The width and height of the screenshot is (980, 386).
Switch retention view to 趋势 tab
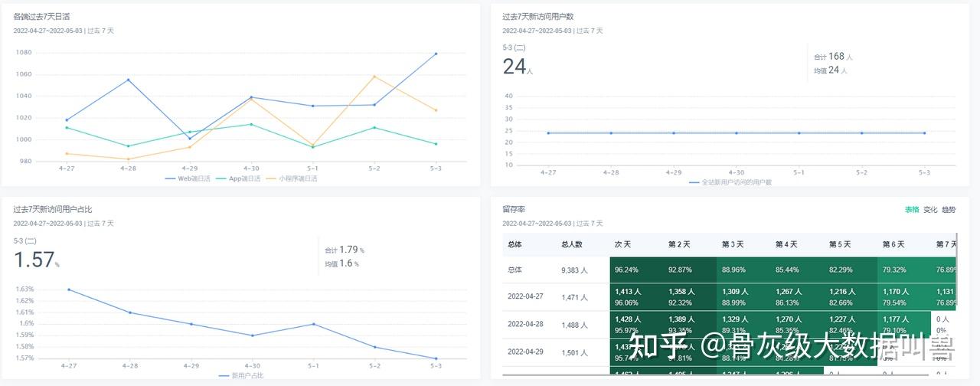coord(949,209)
